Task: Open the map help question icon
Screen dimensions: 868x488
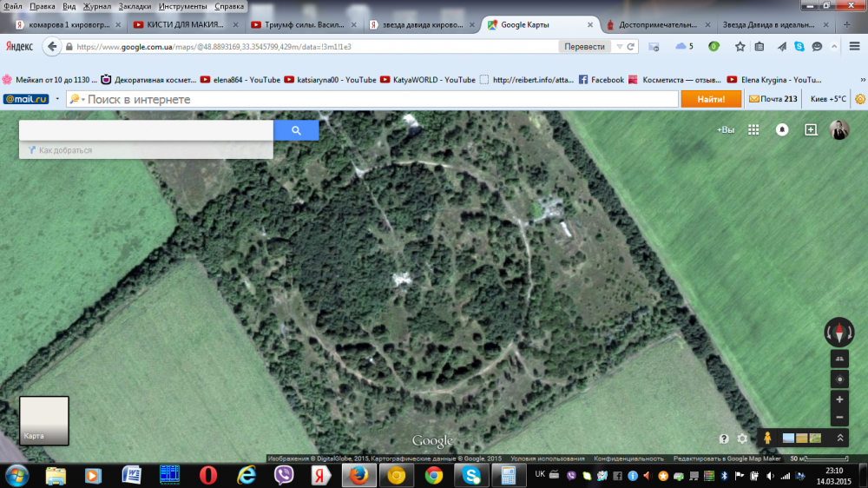Action: (724, 439)
